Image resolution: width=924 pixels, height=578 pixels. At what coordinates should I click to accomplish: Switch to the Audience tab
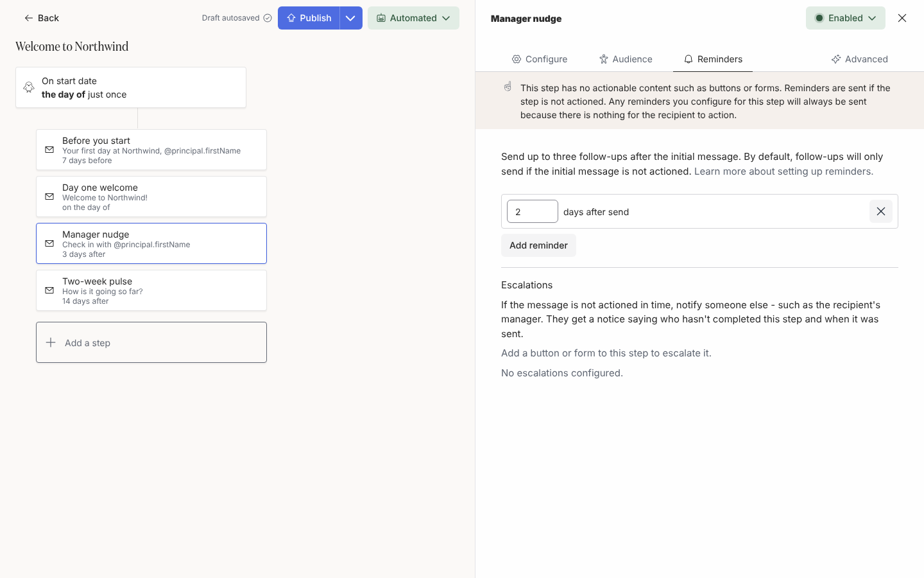click(626, 59)
